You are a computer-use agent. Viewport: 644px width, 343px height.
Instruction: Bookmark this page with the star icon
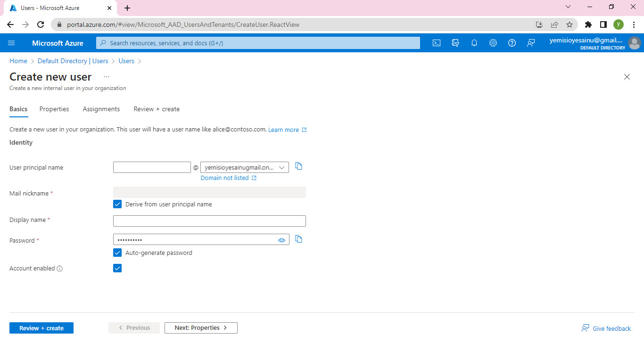570,24
